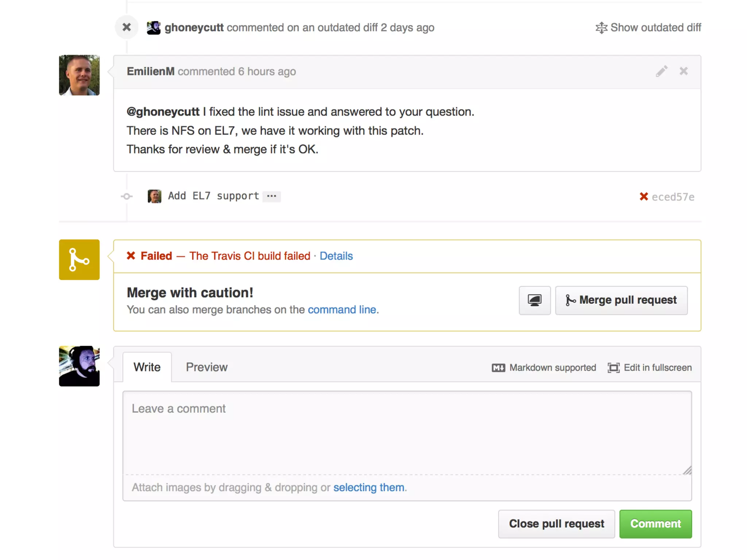The height and width of the screenshot is (560, 747).
Task: Click the selecting them attachment link
Action: pos(368,487)
